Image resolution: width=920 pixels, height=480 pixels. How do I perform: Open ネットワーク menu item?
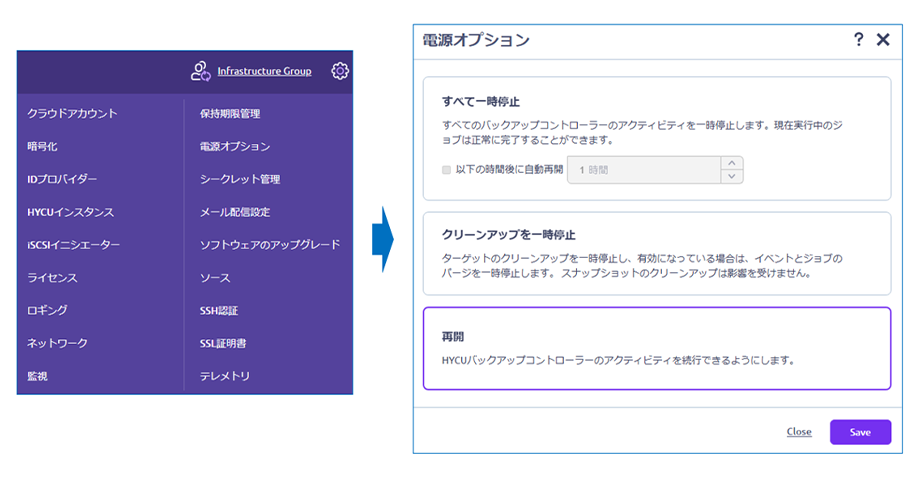tap(58, 343)
